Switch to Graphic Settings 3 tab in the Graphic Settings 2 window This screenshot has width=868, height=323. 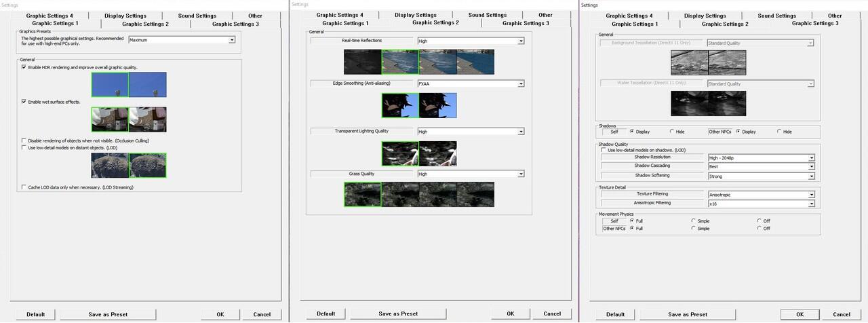526,23
